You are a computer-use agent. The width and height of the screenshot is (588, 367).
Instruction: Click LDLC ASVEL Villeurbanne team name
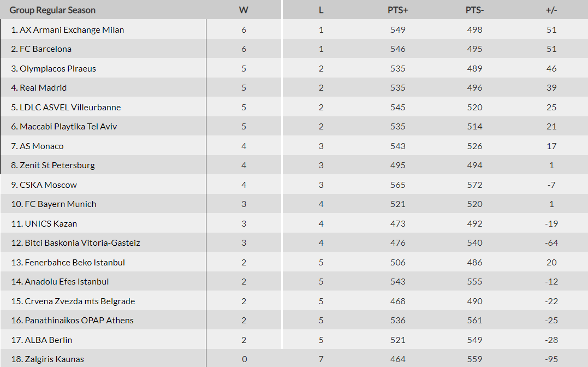click(x=70, y=107)
